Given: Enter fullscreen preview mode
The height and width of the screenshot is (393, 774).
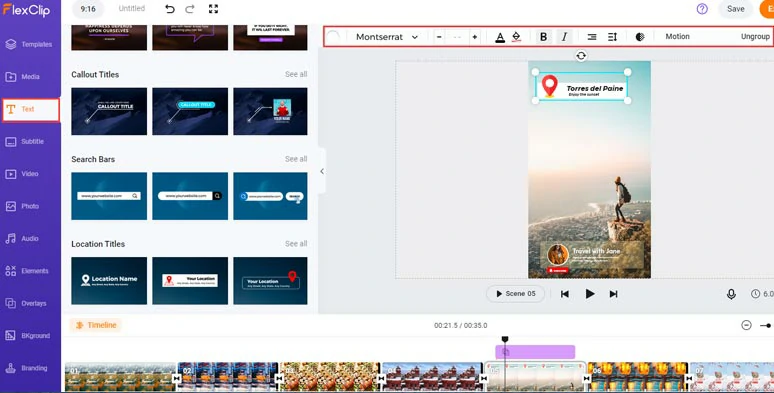Looking at the screenshot, I should pyautogui.click(x=213, y=9).
